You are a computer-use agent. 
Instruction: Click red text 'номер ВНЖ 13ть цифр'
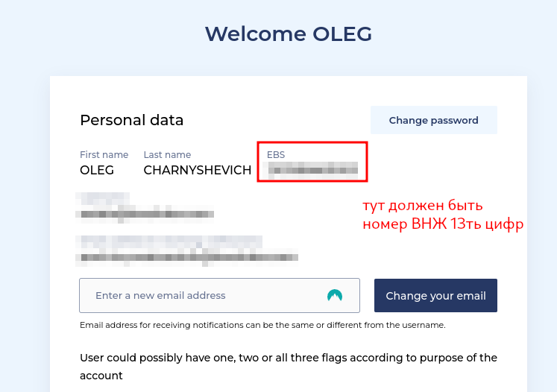click(x=443, y=224)
